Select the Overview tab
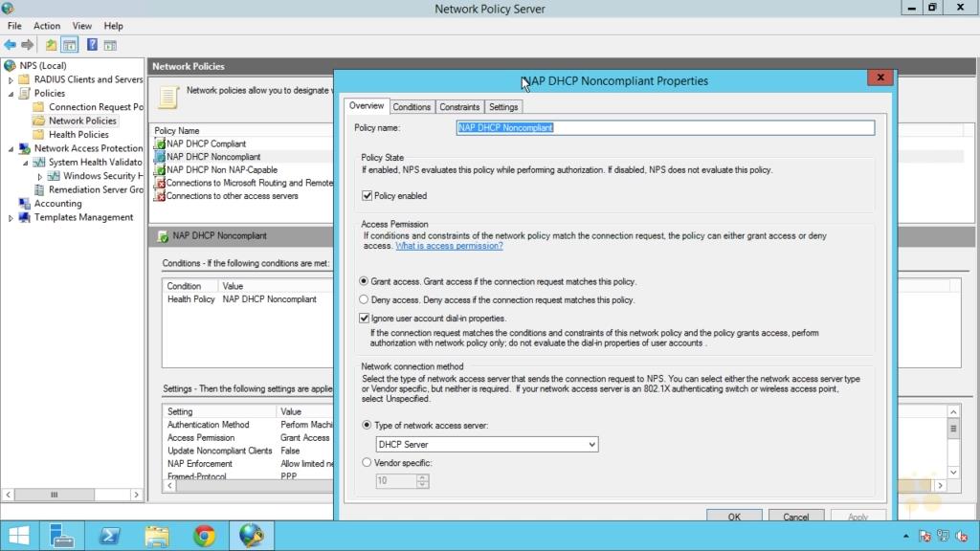This screenshot has height=551, width=980. (x=367, y=105)
